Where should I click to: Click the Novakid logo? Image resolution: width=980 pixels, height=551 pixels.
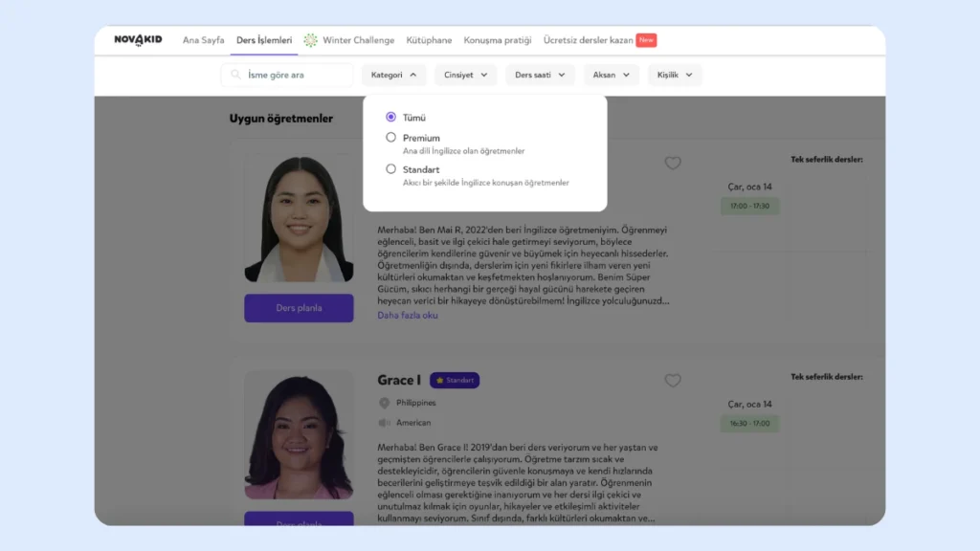pyautogui.click(x=138, y=40)
